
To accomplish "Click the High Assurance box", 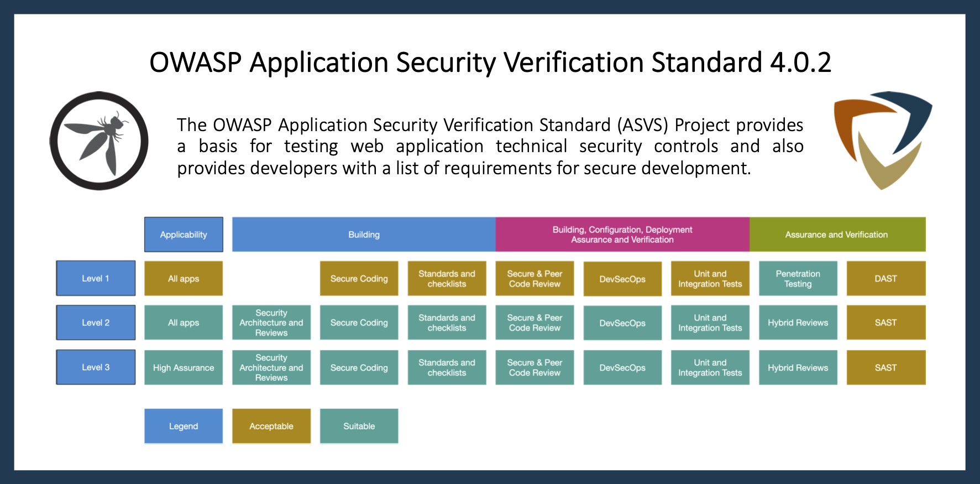I will pos(184,367).
